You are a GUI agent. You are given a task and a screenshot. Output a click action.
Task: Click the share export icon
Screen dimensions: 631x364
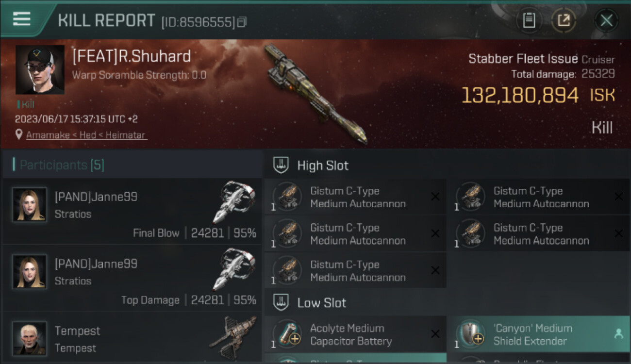[x=564, y=20]
